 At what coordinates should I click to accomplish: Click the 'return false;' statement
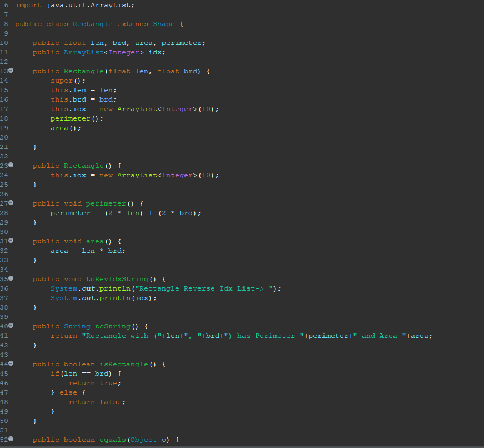click(x=97, y=402)
